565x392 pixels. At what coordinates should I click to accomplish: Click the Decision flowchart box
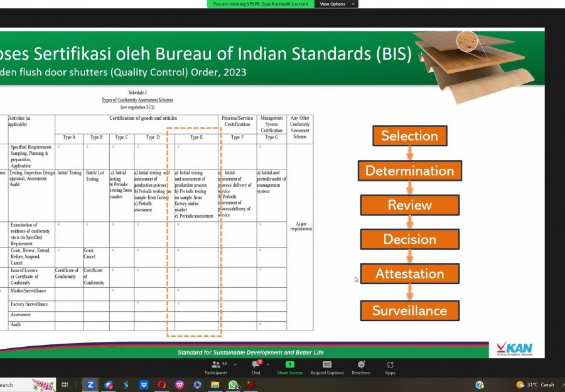pos(410,240)
